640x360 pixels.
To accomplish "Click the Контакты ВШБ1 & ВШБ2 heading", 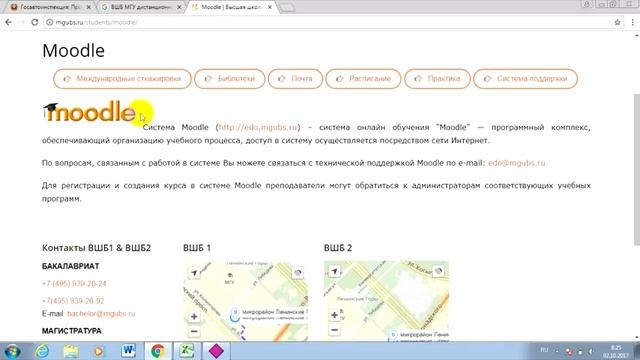I will click(x=96, y=248).
